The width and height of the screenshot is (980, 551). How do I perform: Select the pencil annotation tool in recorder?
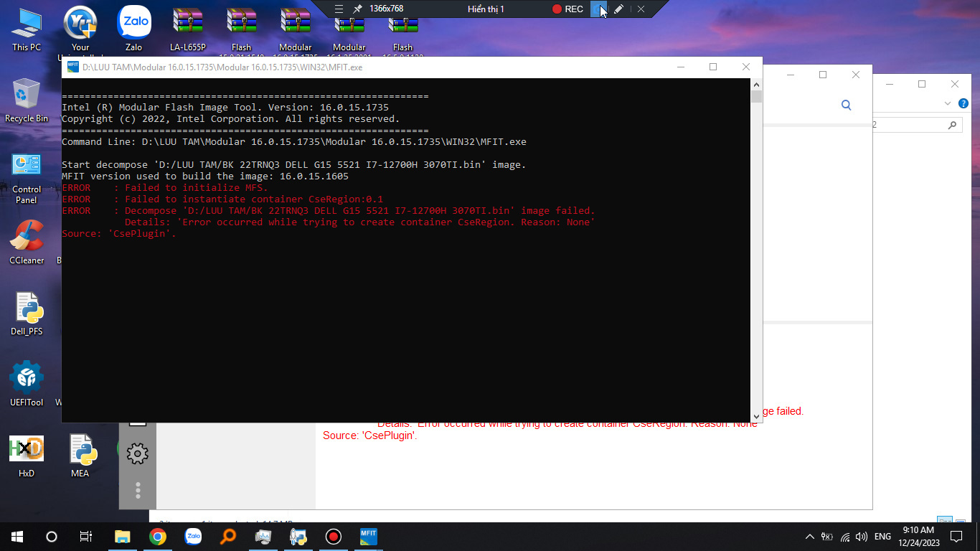619,9
